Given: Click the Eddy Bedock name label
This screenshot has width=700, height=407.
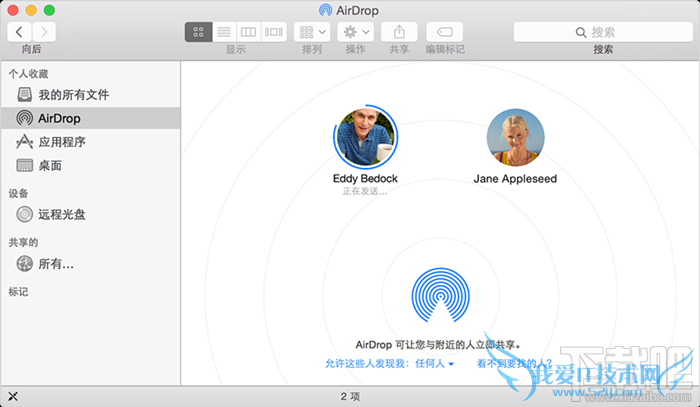Looking at the screenshot, I should tap(365, 179).
